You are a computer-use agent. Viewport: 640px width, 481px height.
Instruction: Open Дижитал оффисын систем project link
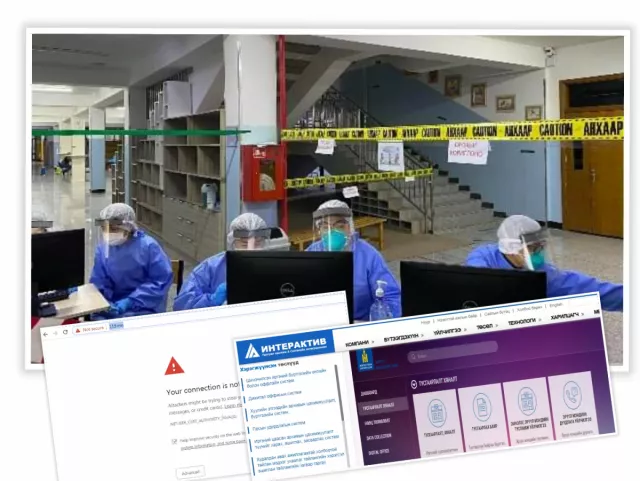coord(275,394)
